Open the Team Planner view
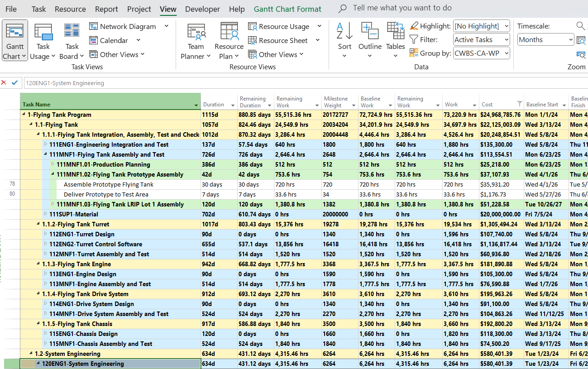588x369 pixels. (196, 41)
